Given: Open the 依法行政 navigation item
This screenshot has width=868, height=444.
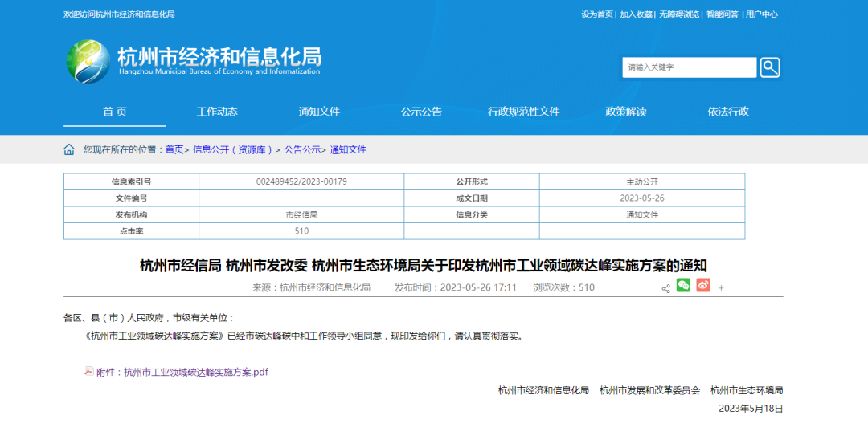Looking at the screenshot, I should point(727,112).
